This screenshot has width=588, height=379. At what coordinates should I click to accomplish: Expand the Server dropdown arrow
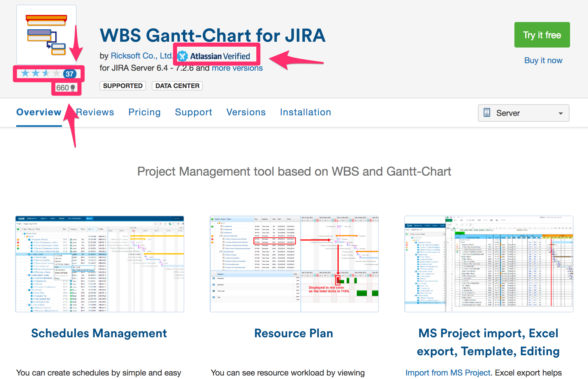[x=561, y=113]
